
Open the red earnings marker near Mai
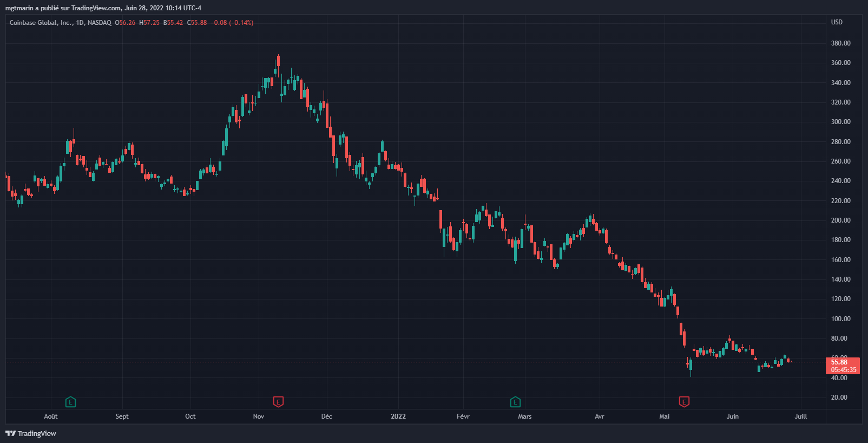pyautogui.click(x=684, y=402)
